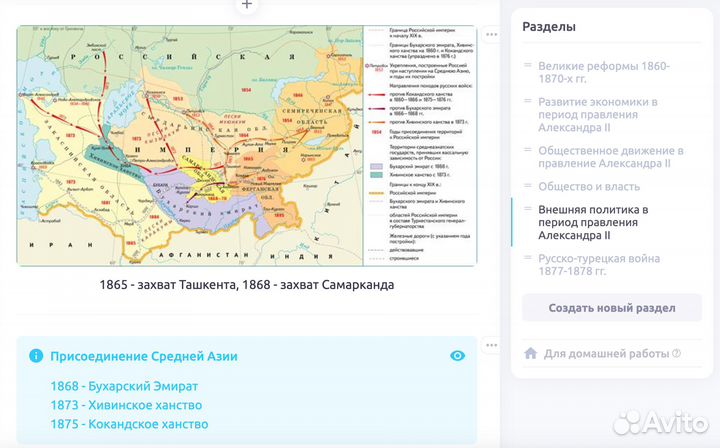This screenshot has height=448, width=720.
Task: Open section Великие реформы 1860-1870-х гг.
Action: 604,73
